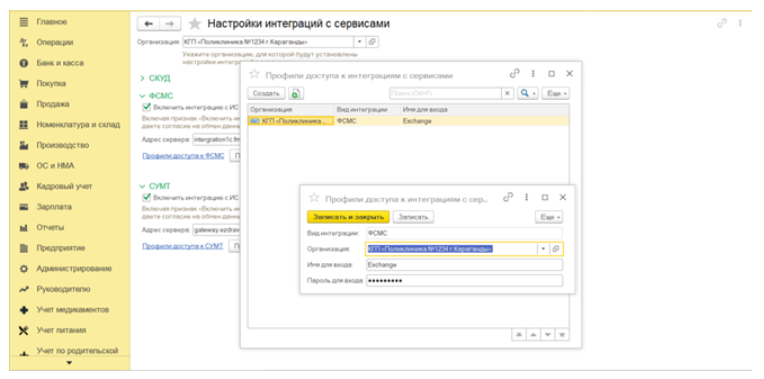The image size is (764, 379).
Task: Toggle СУМТ integration enable checkbox
Action: click(146, 197)
